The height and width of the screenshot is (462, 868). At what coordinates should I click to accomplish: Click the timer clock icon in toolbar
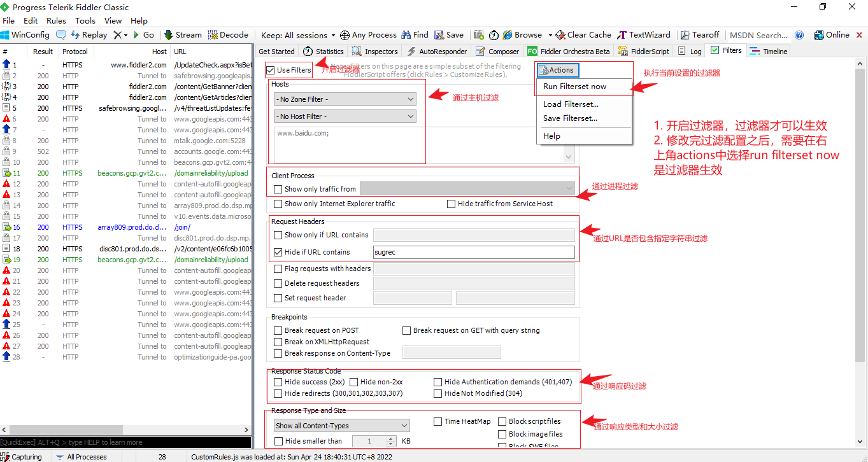click(x=494, y=35)
